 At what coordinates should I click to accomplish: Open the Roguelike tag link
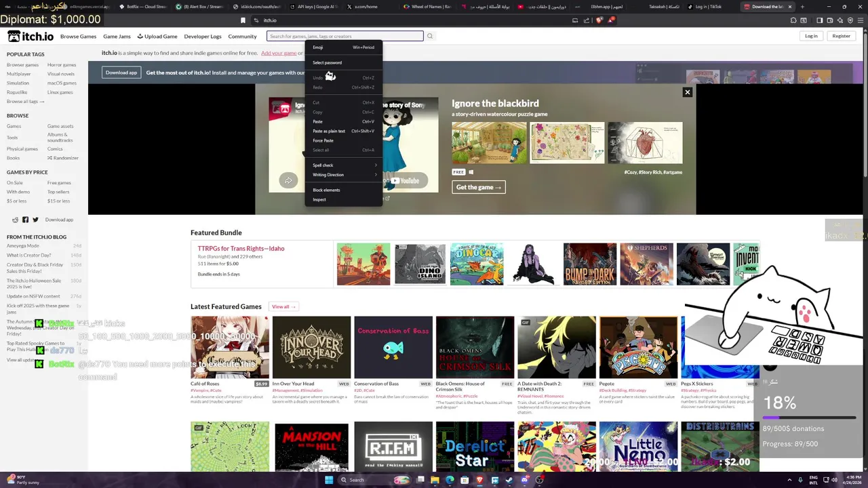(17, 92)
